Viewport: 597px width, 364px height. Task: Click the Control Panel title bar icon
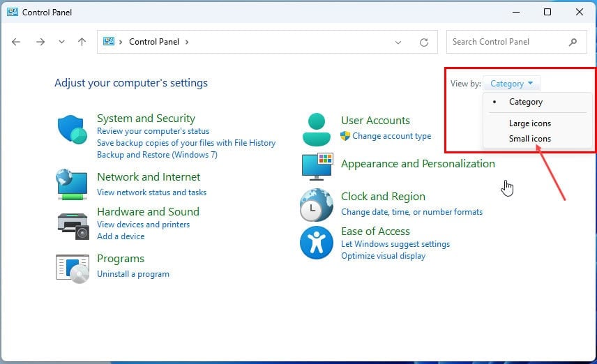click(x=12, y=12)
